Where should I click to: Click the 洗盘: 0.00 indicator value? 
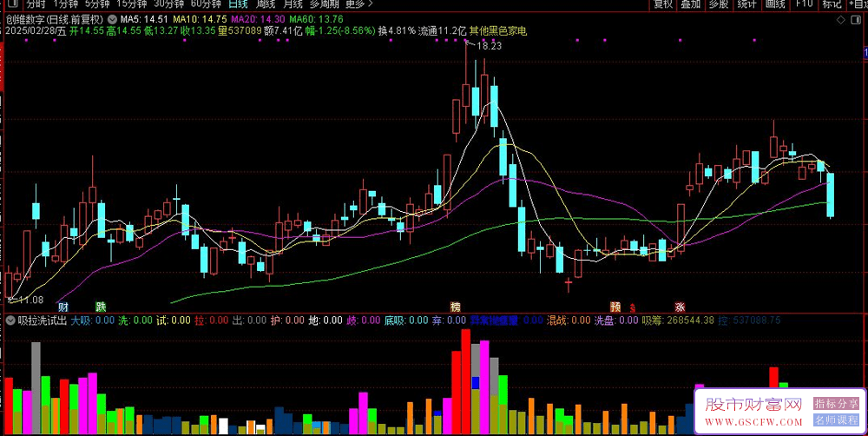tap(616, 320)
